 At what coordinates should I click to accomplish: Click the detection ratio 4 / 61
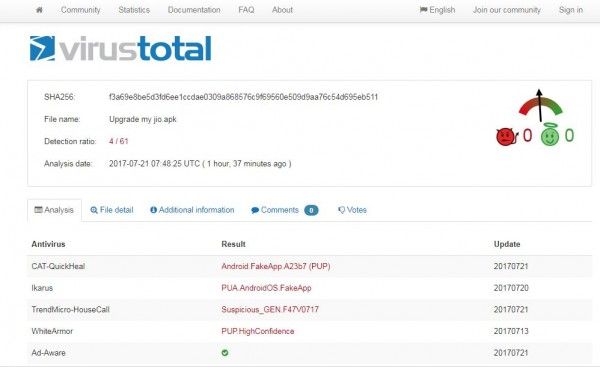point(119,141)
